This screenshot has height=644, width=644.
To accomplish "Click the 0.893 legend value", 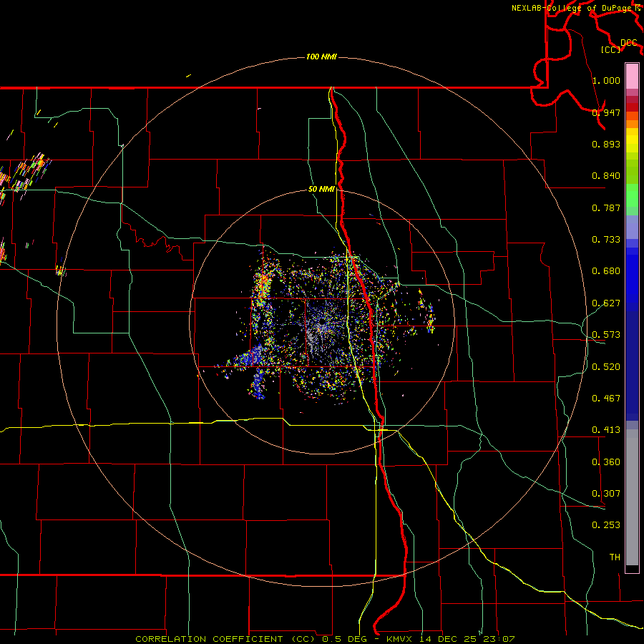I will (x=606, y=144).
